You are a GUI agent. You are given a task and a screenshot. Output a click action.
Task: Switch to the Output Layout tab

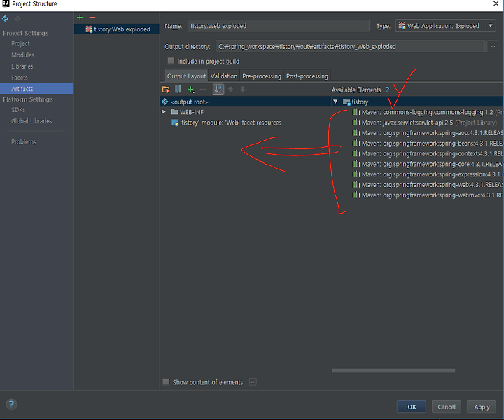[186, 76]
